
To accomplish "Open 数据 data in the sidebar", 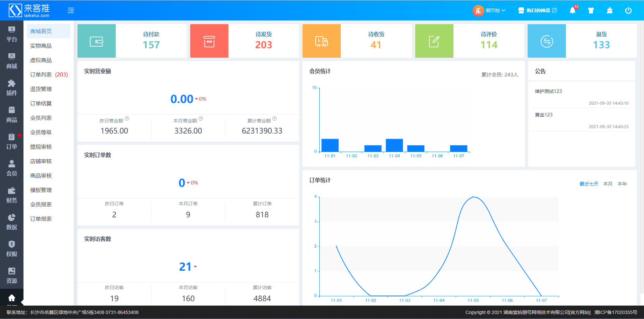I will click(x=12, y=222).
